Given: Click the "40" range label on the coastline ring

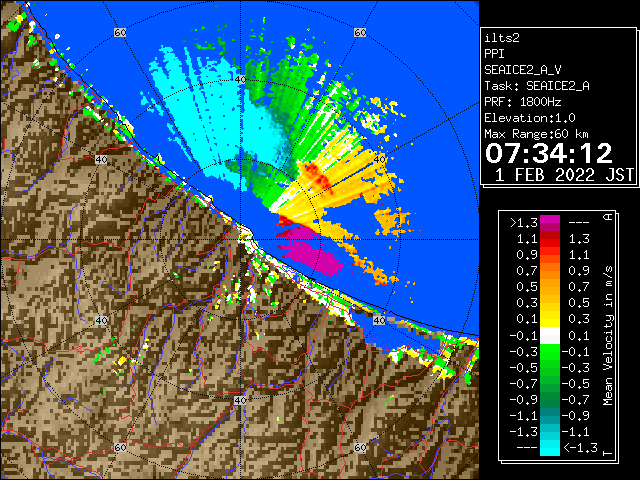Looking at the screenshot, I should 379,320.
